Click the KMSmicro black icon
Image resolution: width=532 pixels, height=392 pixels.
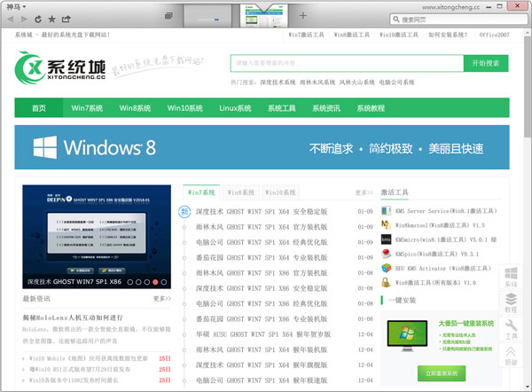[x=386, y=239]
